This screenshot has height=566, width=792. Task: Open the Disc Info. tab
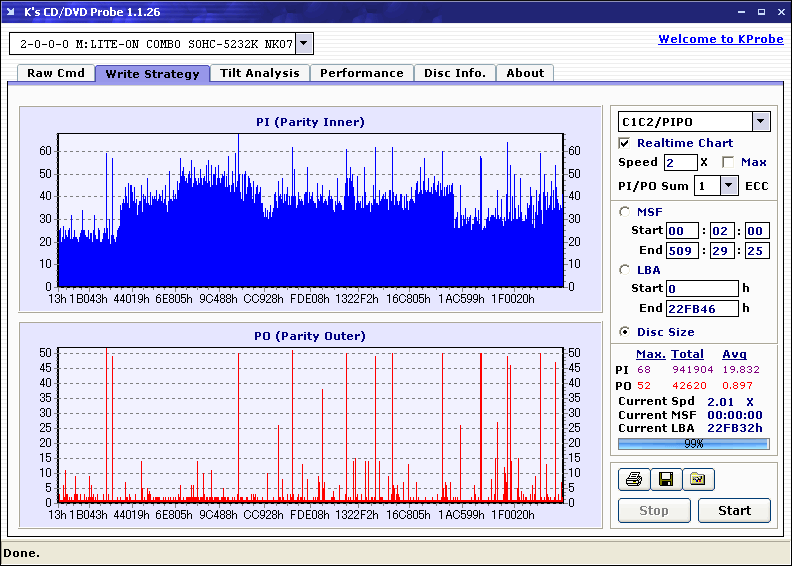(x=454, y=73)
